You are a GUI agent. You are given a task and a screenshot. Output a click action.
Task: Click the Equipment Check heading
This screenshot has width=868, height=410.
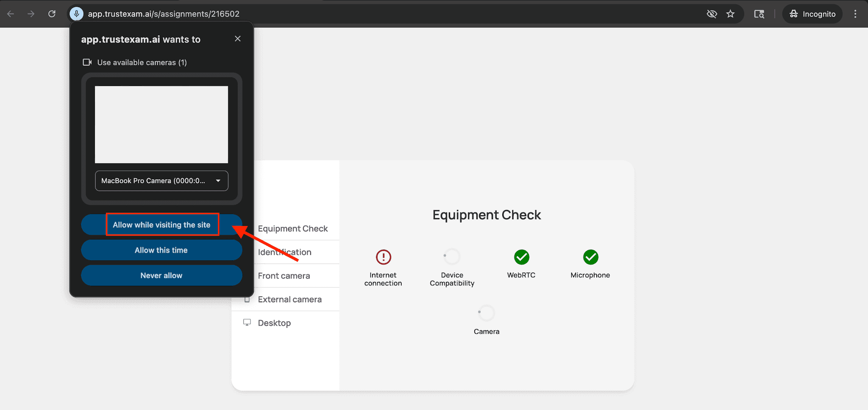pyautogui.click(x=487, y=215)
